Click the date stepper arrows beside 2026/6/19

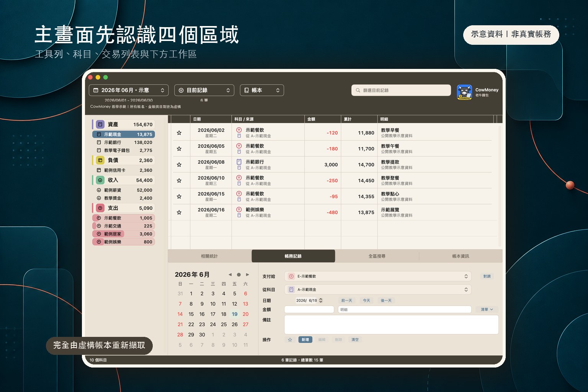(321, 301)
